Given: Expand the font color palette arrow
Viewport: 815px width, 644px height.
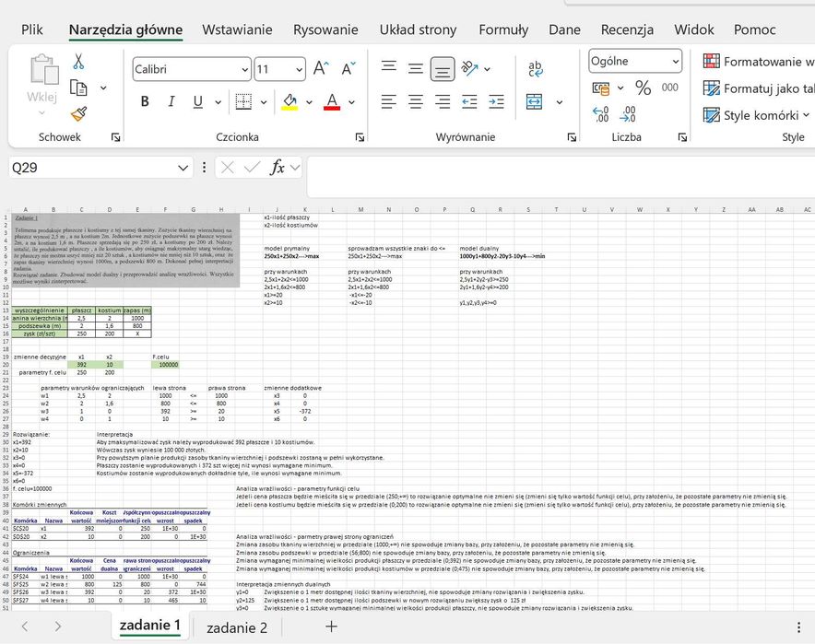Looking at the screenshot, I should [x=352, y=101].
